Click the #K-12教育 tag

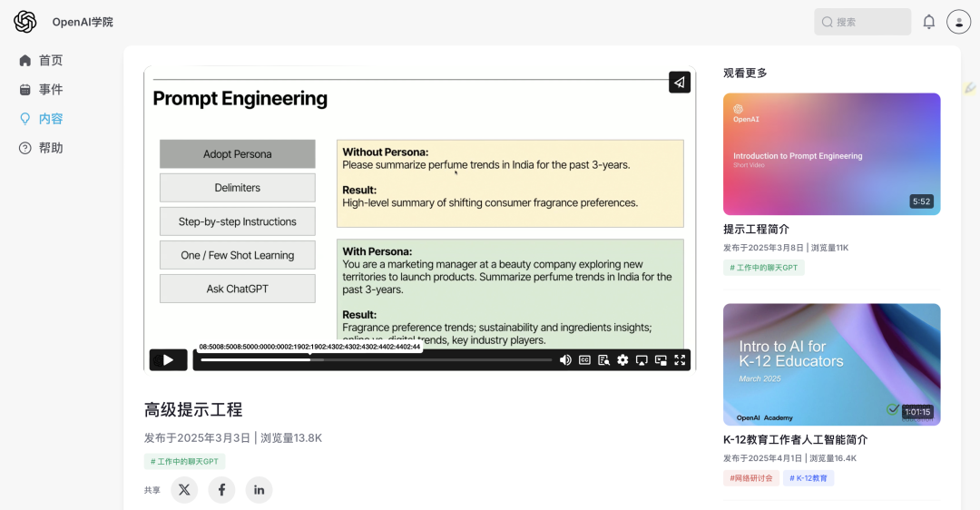click(808, 478)
